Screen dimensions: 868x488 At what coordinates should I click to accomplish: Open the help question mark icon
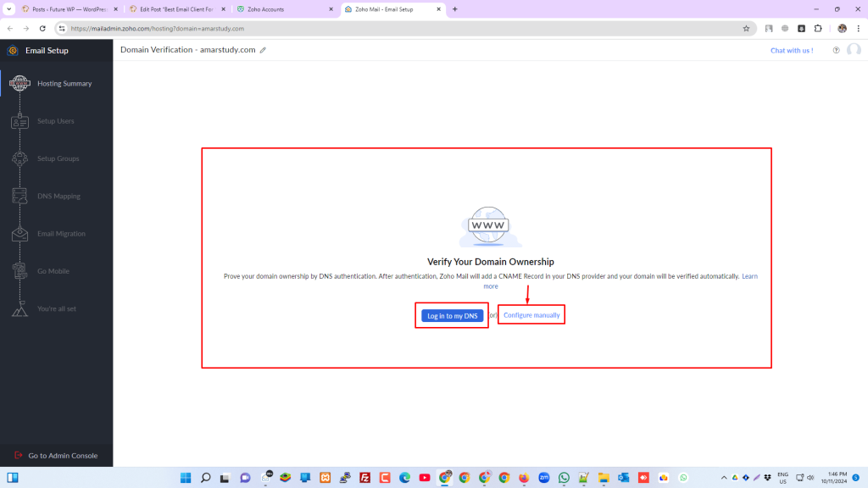click(x=836, y=50)
